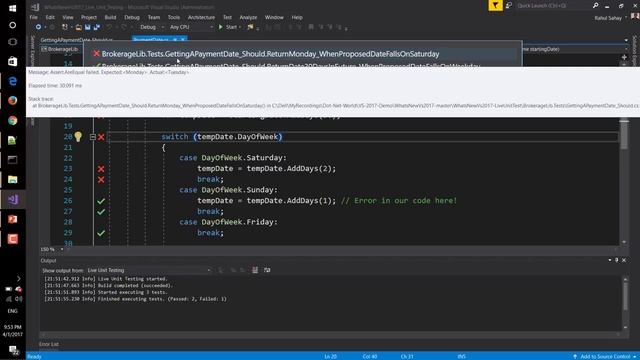640x360 pixels.
Task: Click green check beside AddDays(1) line
Action: (101, 201)
